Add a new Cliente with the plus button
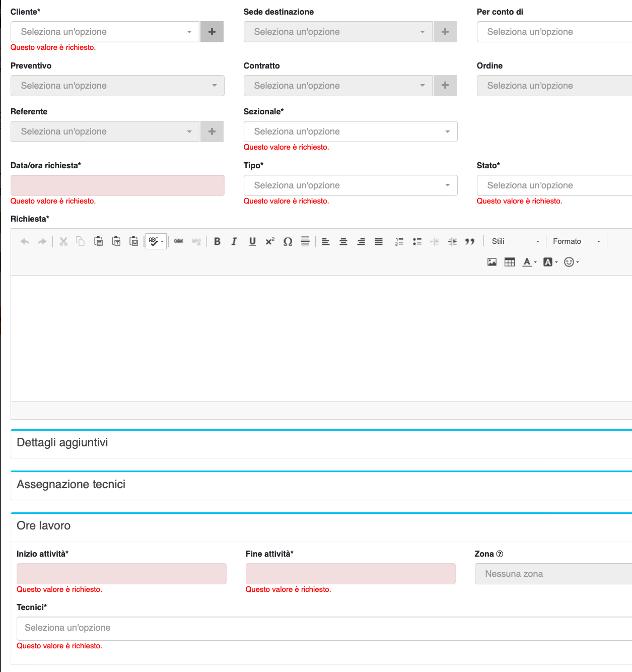 click(x=212, y=32)
